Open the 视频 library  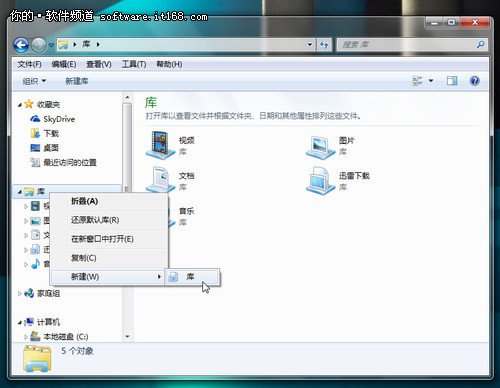coord(170,145)
